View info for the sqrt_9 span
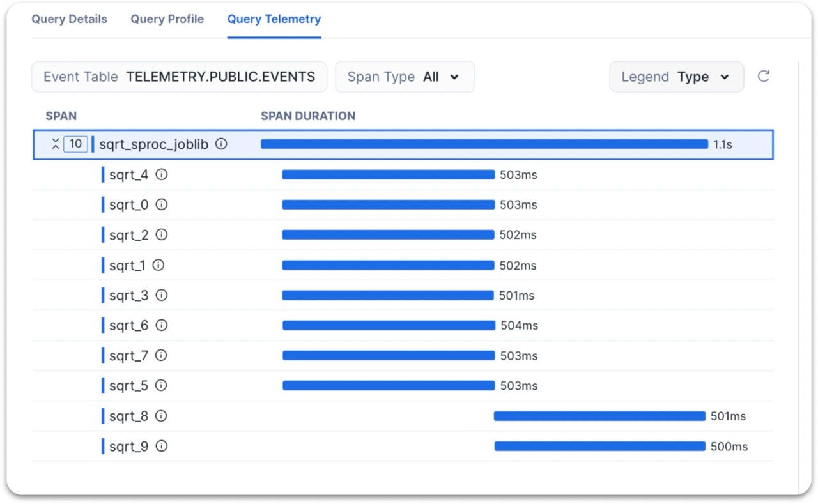 tap(162, 447)
